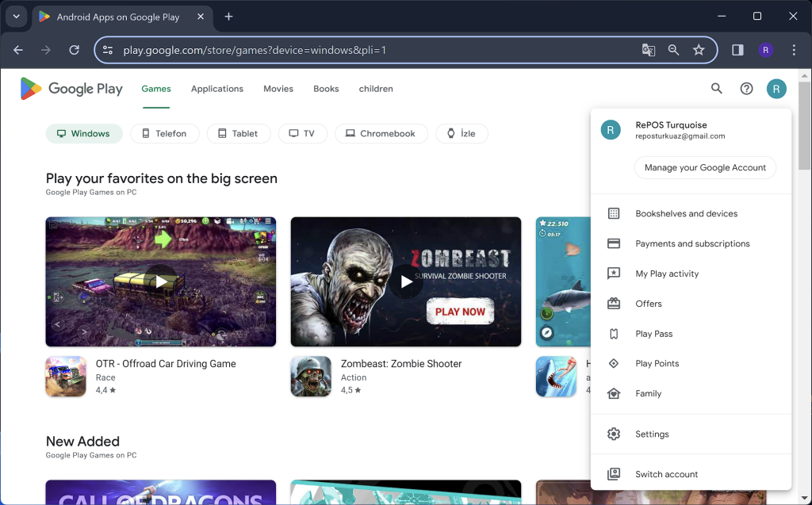Close the Android Apps on Google Play tab
Screen dimensions: 812x505
coord(201,17)
